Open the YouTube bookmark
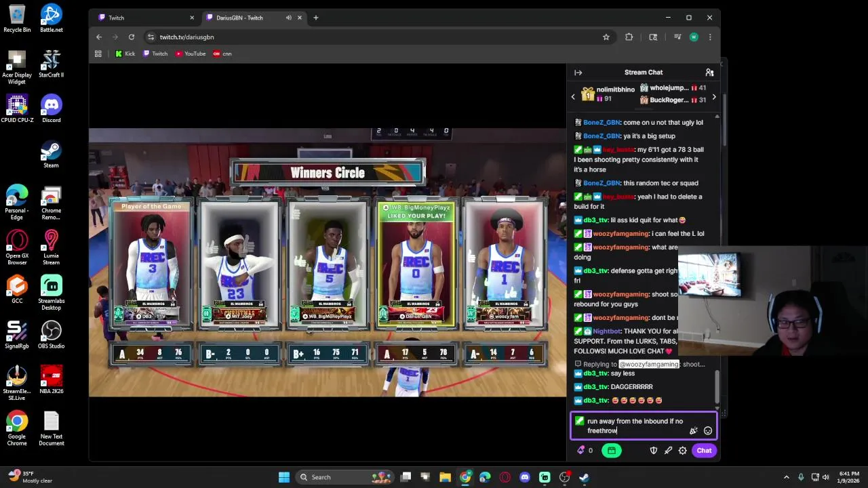This screenshot has width=868, height=488. tap(191, 54)
